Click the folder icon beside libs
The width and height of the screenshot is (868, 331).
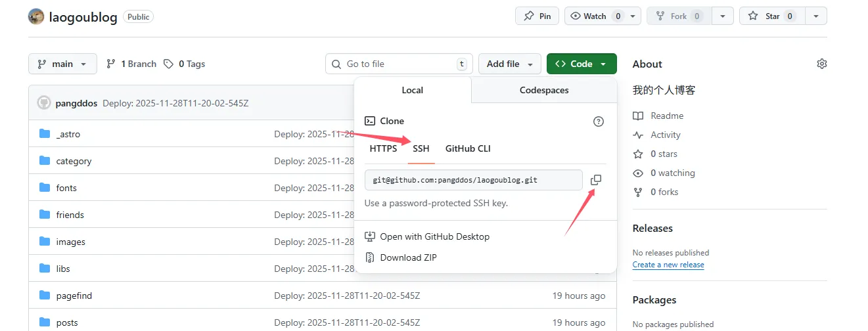pyautogui.click(x=45, y=269)
